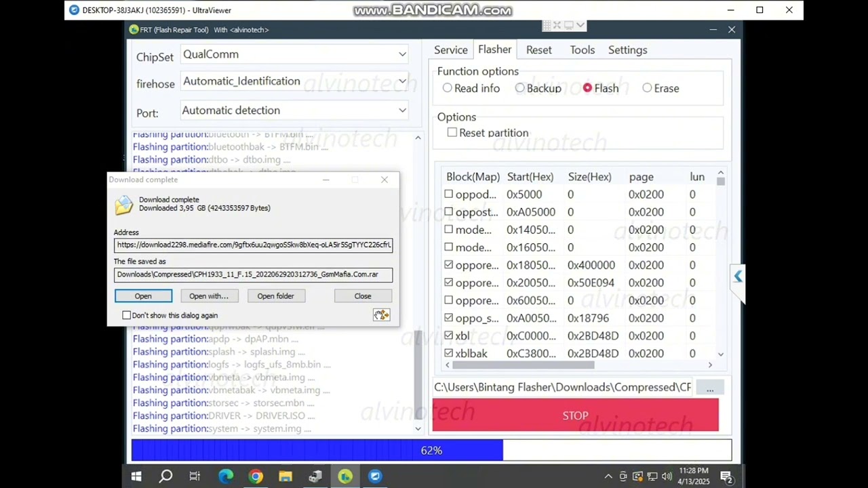Click the download dialog corner icon
Screen dimensions: 868x488
381,315
